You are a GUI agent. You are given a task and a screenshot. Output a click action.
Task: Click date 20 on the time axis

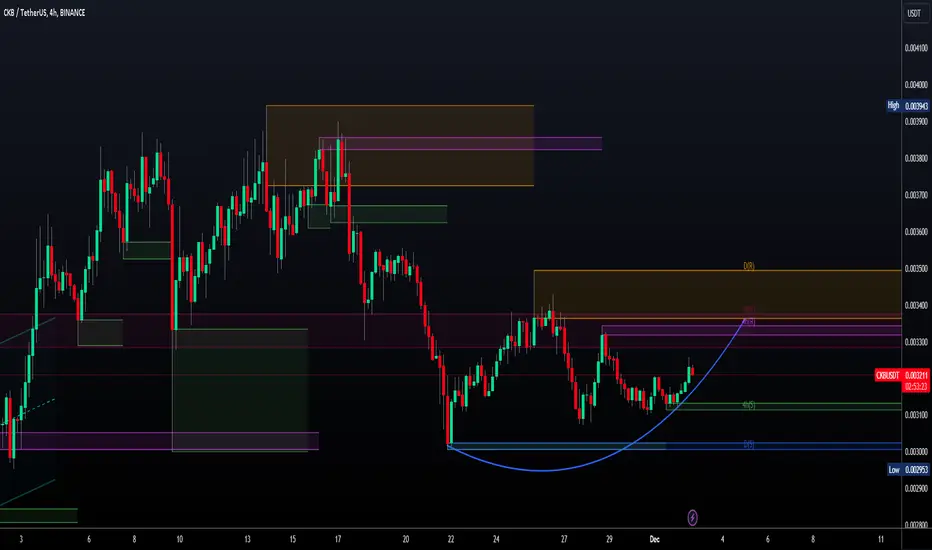[406, 539]
